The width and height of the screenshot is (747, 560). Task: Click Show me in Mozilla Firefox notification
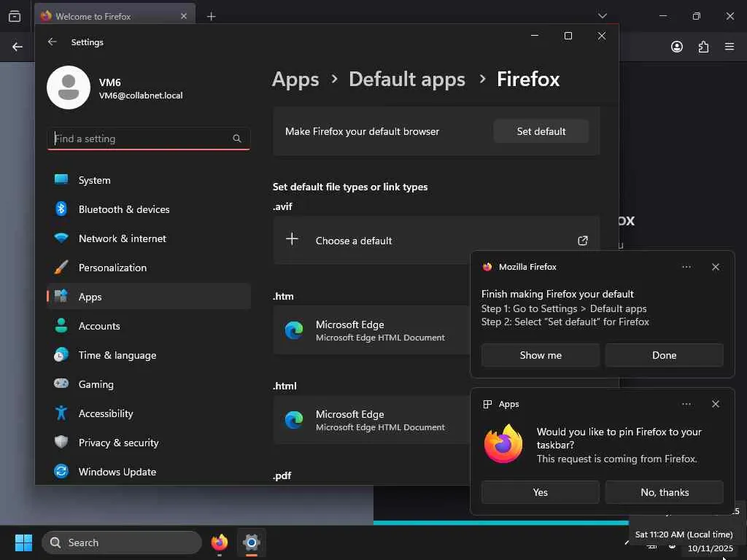[541, 355]
